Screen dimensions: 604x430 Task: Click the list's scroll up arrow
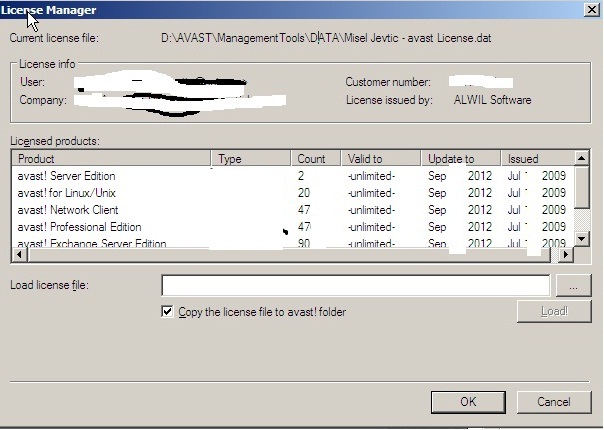tap(581, 158)
